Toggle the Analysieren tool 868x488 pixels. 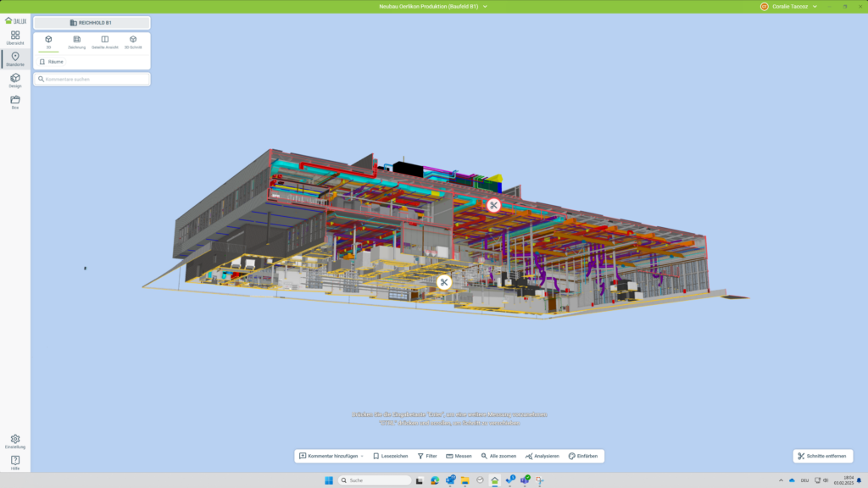542,456
